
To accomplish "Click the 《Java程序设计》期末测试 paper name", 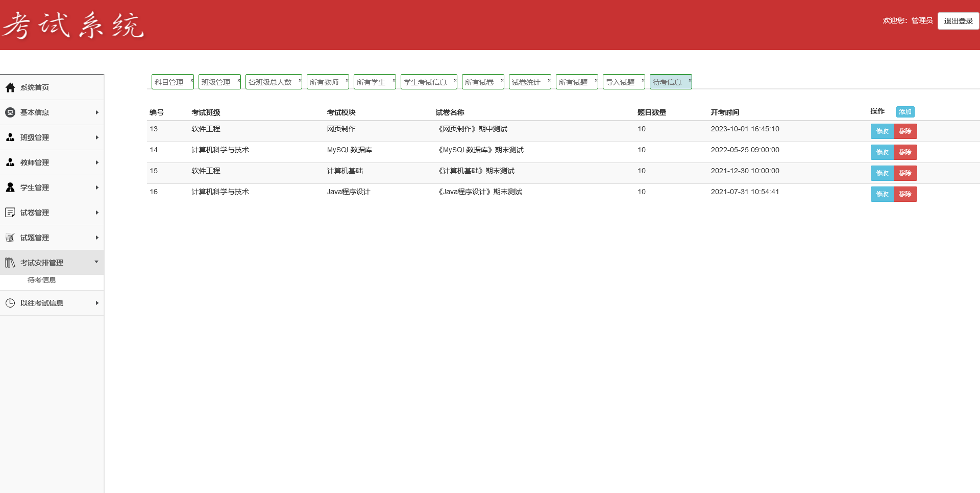I will tap(479, 192).
